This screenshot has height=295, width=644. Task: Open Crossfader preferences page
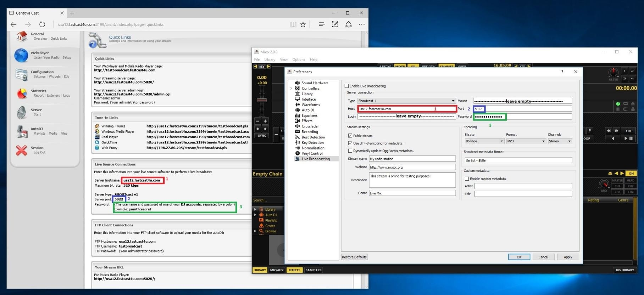tap(310, 126)
